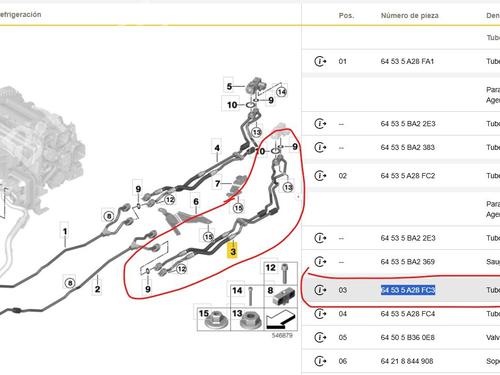Image resolution: width=500 pixels, height=375 pixels.
Task: Select position 04 cell in parts table
Action: tap(343, 314)
